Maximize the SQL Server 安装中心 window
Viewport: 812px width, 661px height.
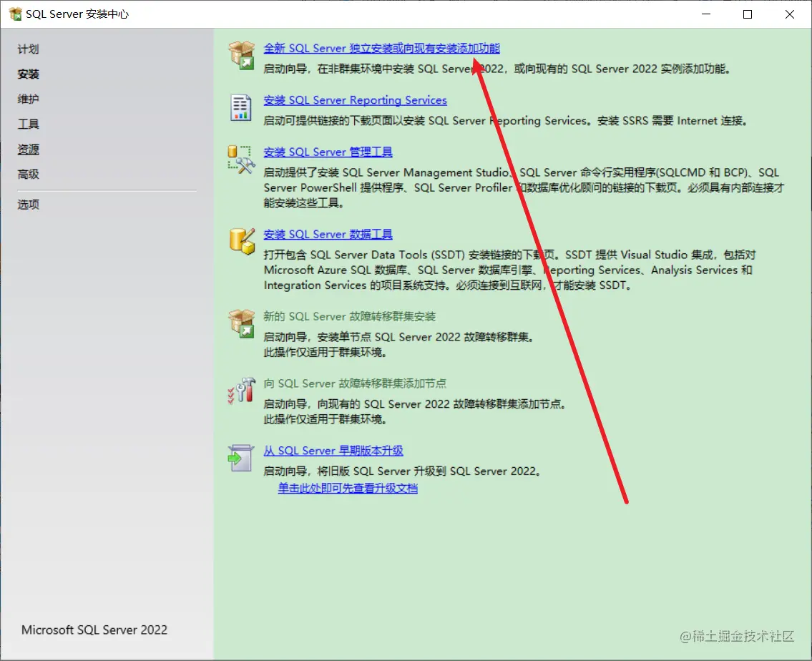748,14
